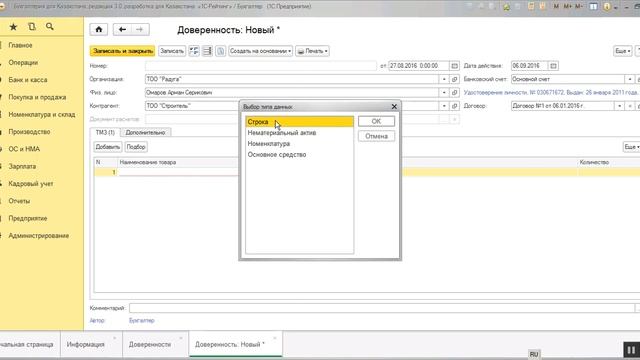Screen dimensions: 640x360
Task: Click the yellow info icon in title bar
Action: [x=607, y=7]
